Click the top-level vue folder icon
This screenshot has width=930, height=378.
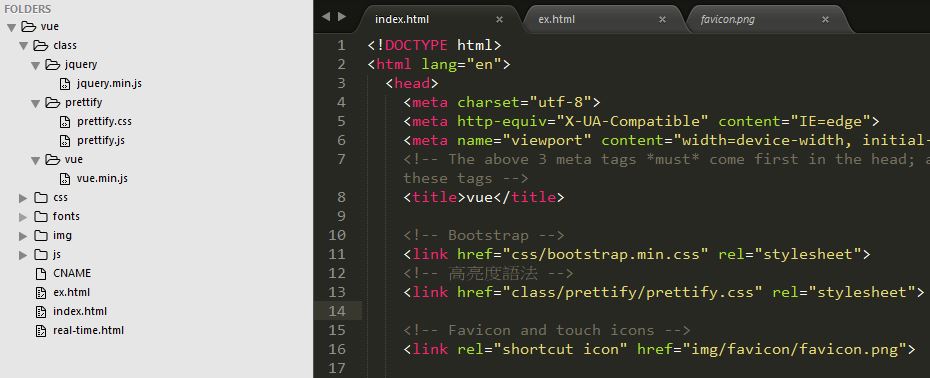point(28,26)
